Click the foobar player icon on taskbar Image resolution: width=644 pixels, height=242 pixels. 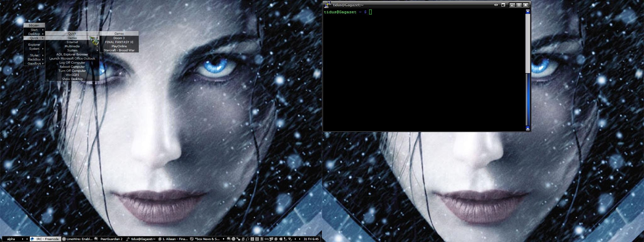(x=160, y=239)
